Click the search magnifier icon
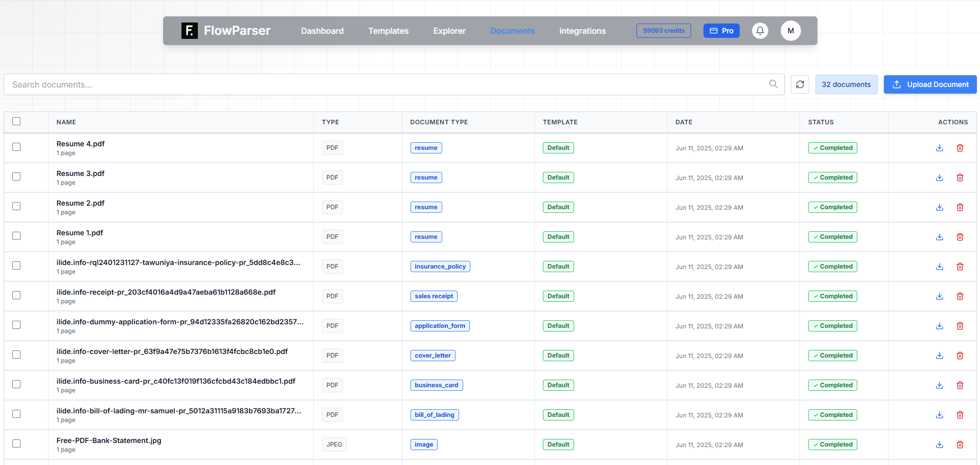Viewport: 980px width, 465px height. point(773,84)
